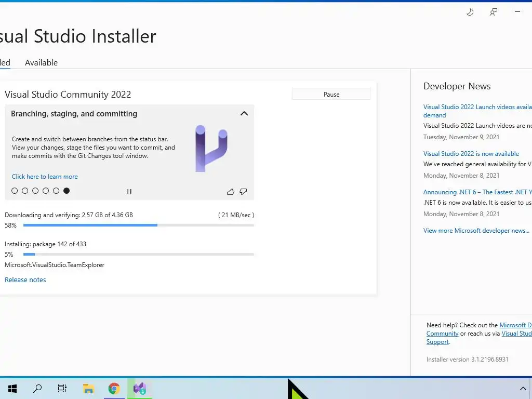Click the thumbs down icon
The height and width of the screenshot is (399, 532).
click(243, 192)
